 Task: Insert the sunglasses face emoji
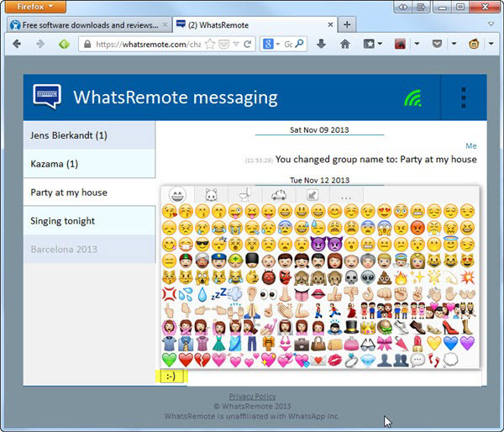pyautogui.click(x=202, y=244)
